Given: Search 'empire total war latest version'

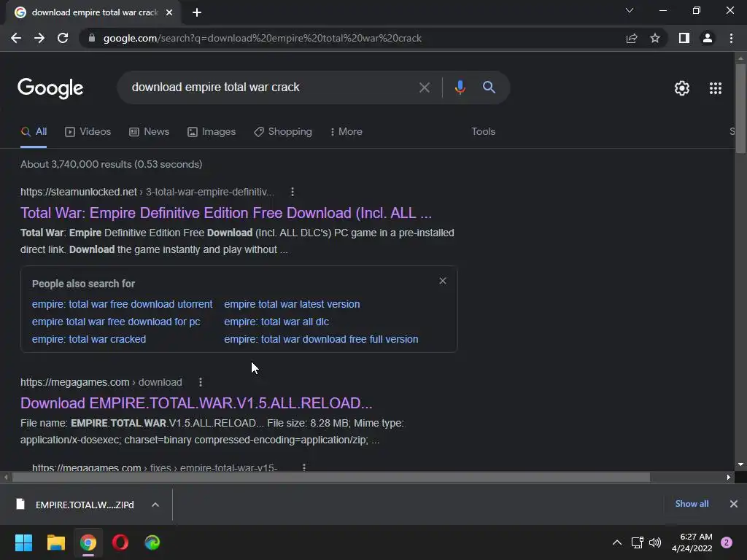Looking at the screenshot, I should (x=292, y=304).
